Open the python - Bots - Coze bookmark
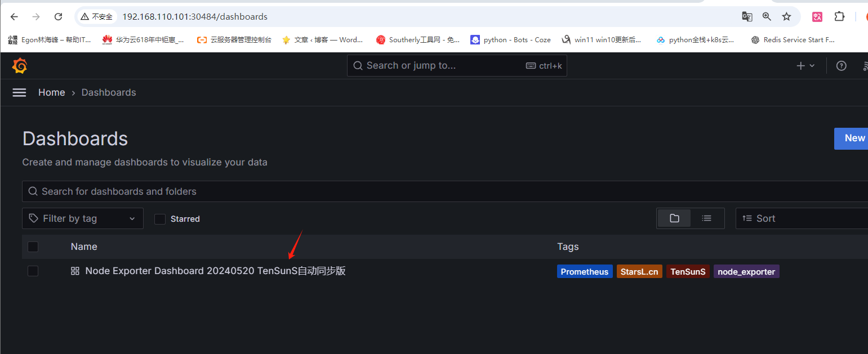868x354 pixels. coord(511,40)
